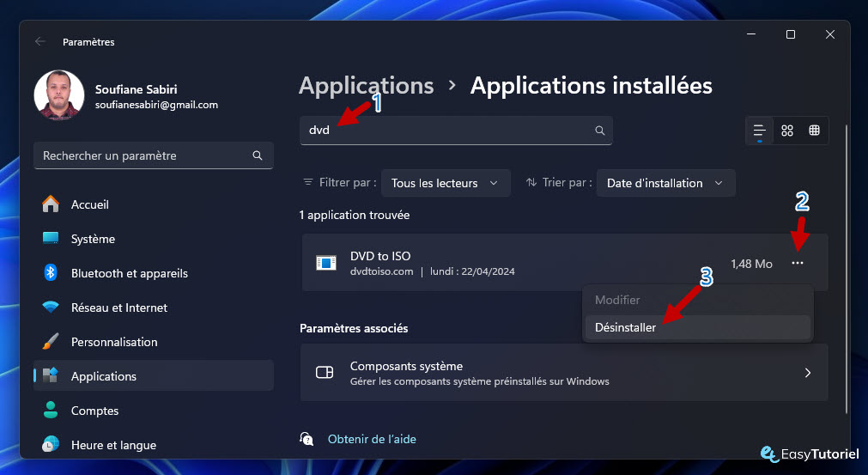The width and height of the screenshot is (868, 475).
Task: Click the Applications installées heading
Action: click(x=592, y=86)
